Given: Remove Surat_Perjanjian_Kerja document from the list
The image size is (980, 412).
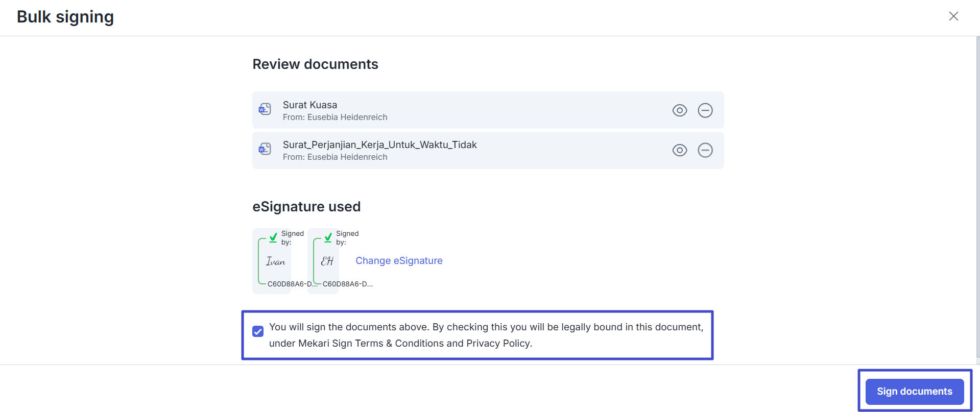Looking at the screenshot, I should (705, 150).
